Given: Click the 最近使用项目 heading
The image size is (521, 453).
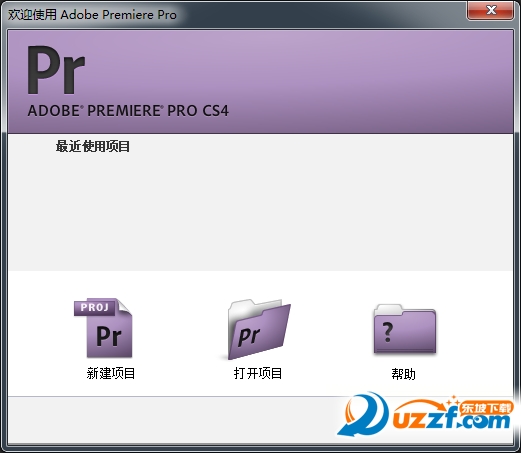Looking at the screenshot, I should pyautogui.click(x=93, y=146).
